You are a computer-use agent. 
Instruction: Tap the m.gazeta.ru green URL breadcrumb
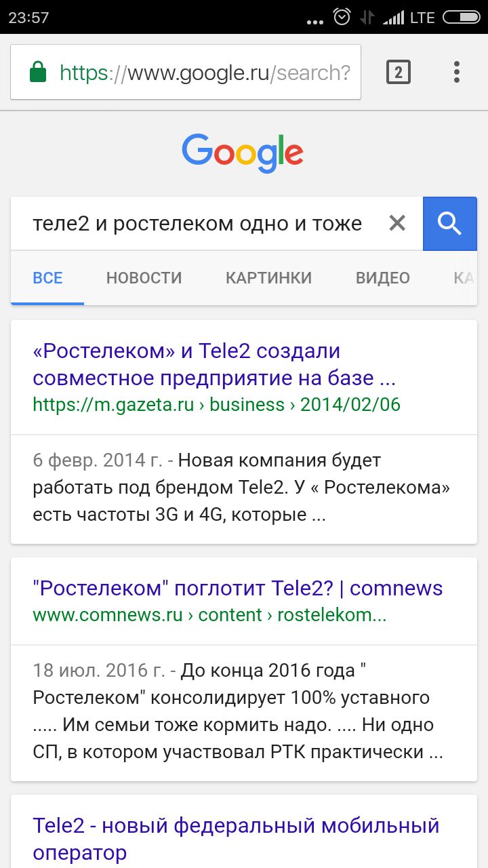(216, 405)
